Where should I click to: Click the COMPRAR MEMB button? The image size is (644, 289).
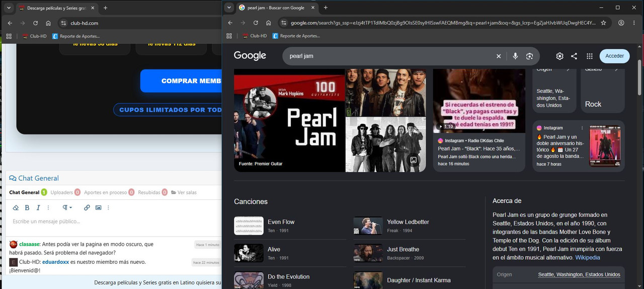(x=181, y=81)
